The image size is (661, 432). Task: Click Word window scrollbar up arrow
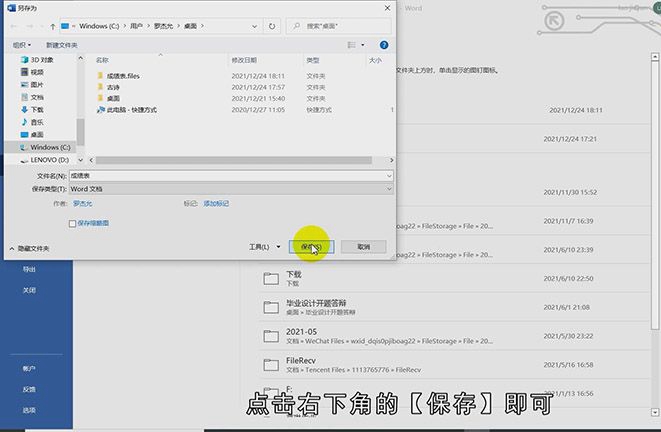point(655,56)
